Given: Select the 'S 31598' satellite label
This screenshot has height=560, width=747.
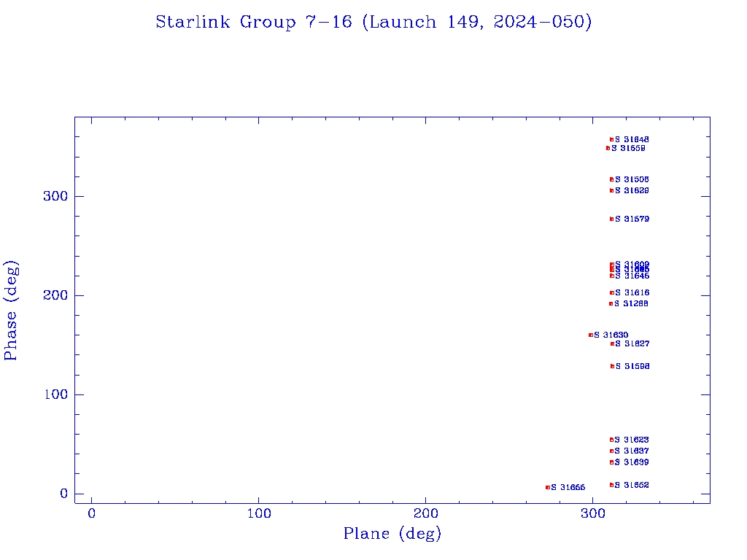Looking at the screenshot, I should 632,366.
